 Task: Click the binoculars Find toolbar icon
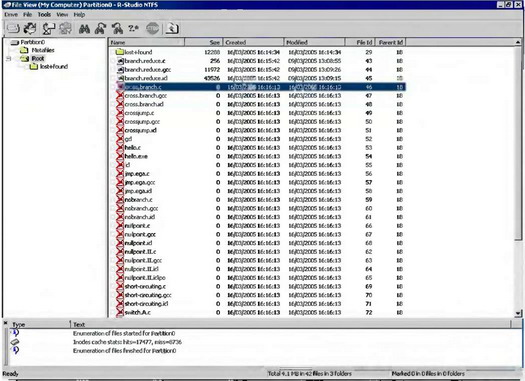coord(84,29)
